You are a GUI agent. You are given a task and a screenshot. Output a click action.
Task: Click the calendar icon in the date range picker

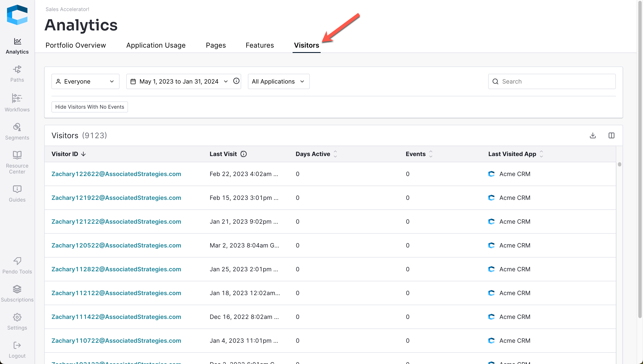[133, 81]
